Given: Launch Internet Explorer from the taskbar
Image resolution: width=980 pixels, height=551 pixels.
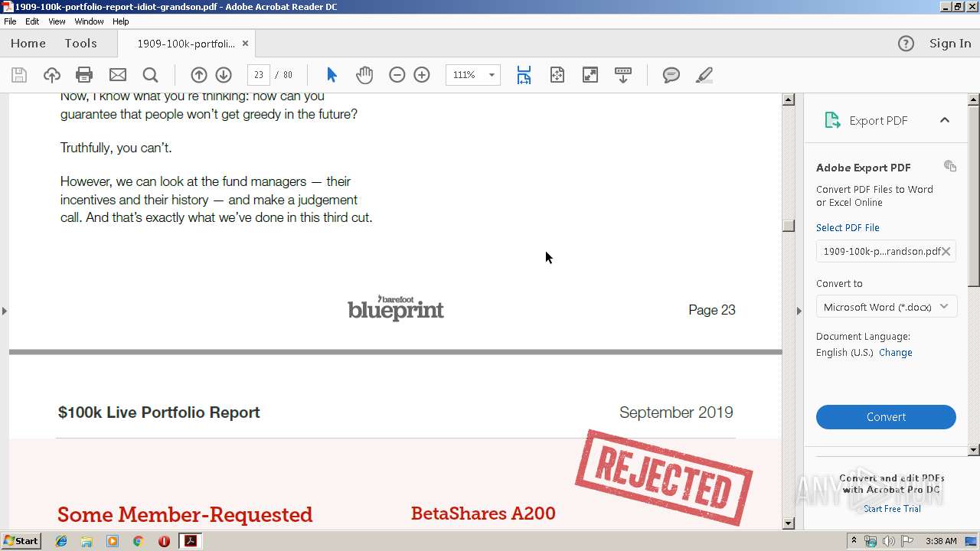Looking at the screenshot, I should tap(61, 541).
